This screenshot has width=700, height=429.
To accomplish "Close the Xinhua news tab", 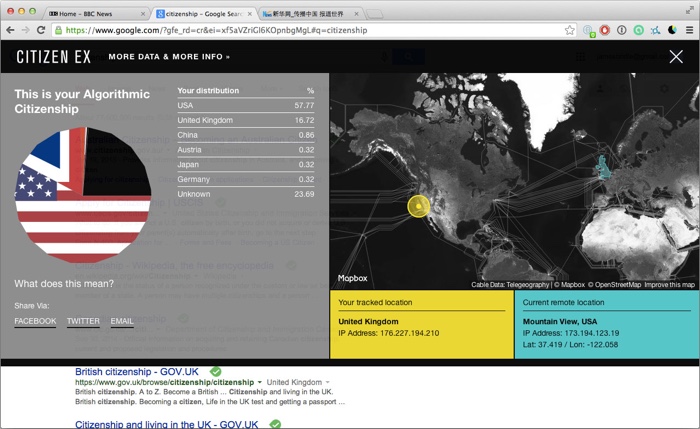I will (x=356, y=14).
